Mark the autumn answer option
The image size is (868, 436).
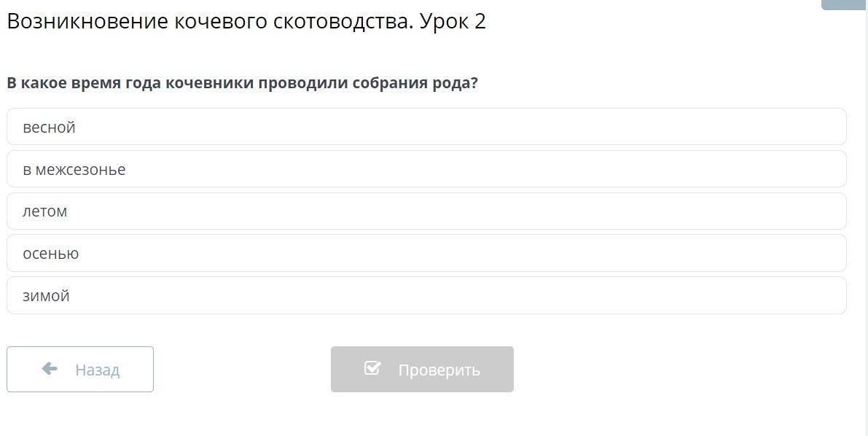pos(51,254)
